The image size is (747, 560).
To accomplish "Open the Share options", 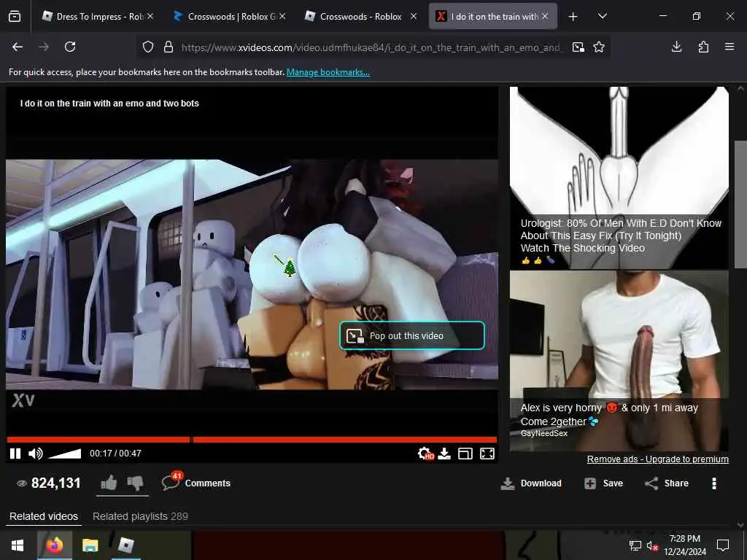I will point(667,483).
